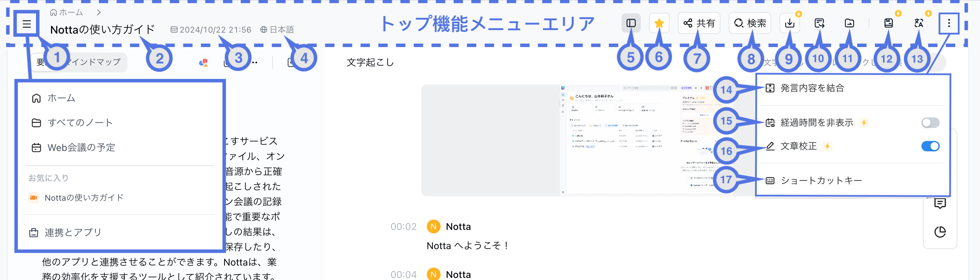Viewport: 980px width, 280px height.
Task: Click the date 2024/10/22 21:56
Action: point(211,30)
